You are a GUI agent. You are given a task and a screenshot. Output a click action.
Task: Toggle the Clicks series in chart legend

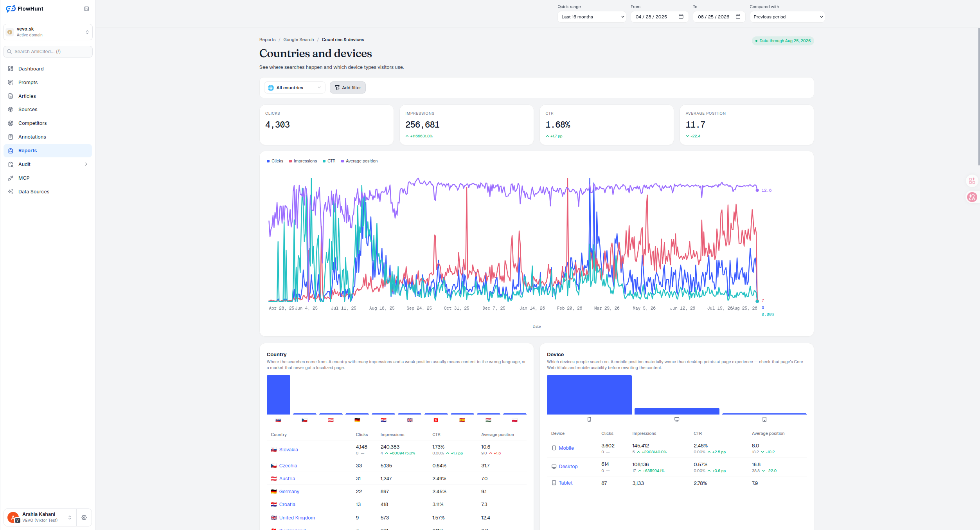pyautogui.click(x=275, y=161)
